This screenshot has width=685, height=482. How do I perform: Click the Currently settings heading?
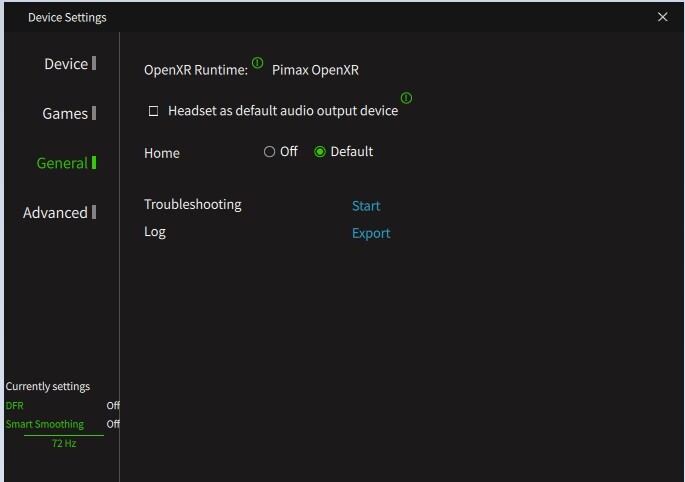(48, 386)
